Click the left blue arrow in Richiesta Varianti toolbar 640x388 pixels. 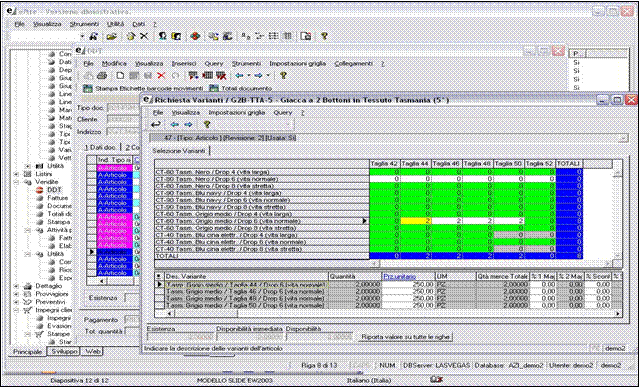click(174, 124)
